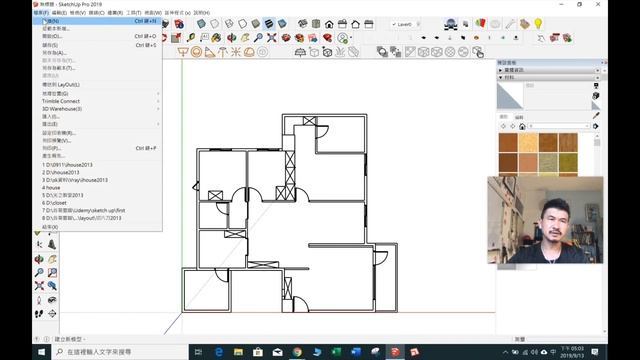This screenshot has height=360, width=640.
Task: Open details arrow icon in materials browser
Action: tap(596, 127)
